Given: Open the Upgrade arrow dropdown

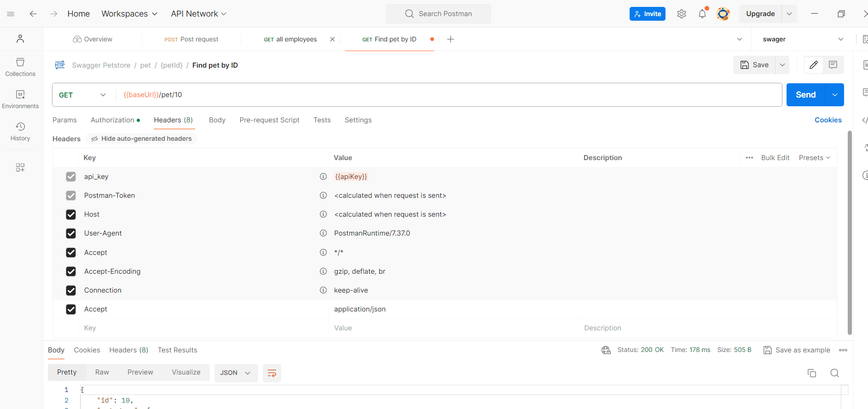Looking at the screenshot, I should pos(789,14).
